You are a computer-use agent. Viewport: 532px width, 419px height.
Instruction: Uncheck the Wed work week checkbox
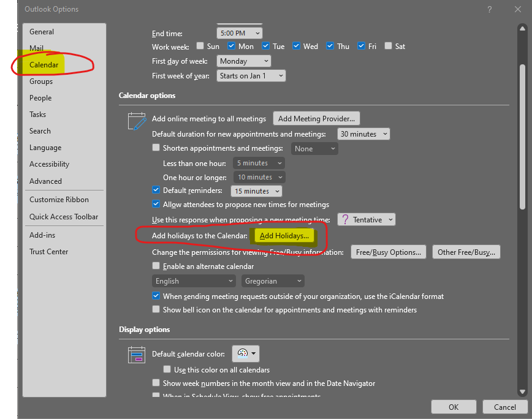click(296, 46)
